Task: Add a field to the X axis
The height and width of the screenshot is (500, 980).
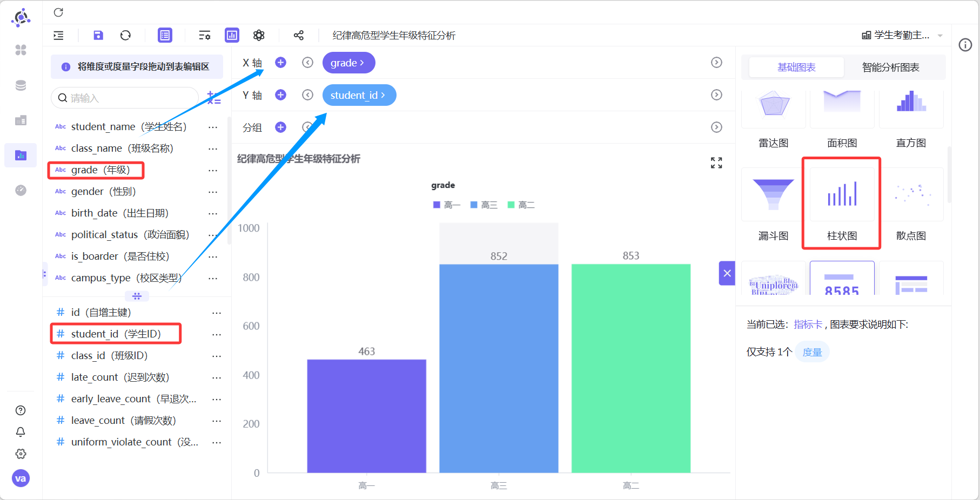Action: point(280,63)
